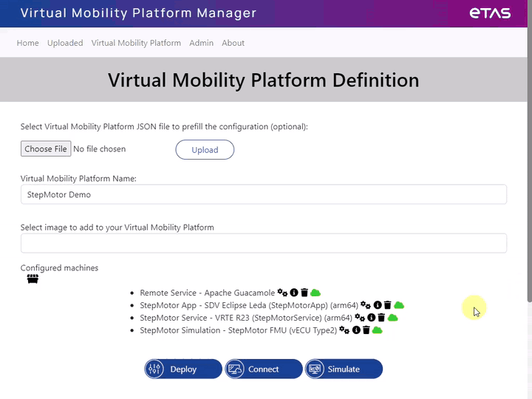Focus the Virtual Mobility Platform Name field
532x399 pixels.
point(264,194)
